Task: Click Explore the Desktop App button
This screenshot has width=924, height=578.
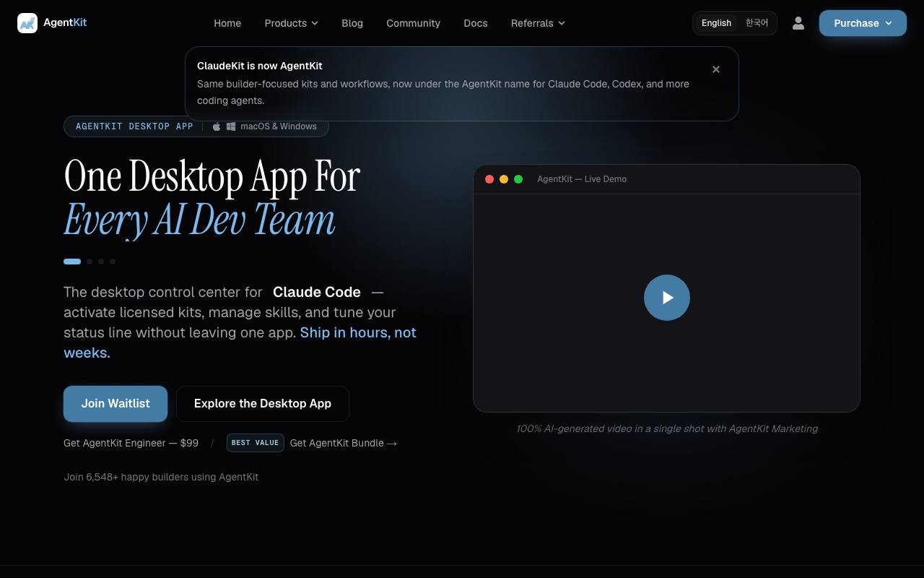Action: (x=263, y=404)
